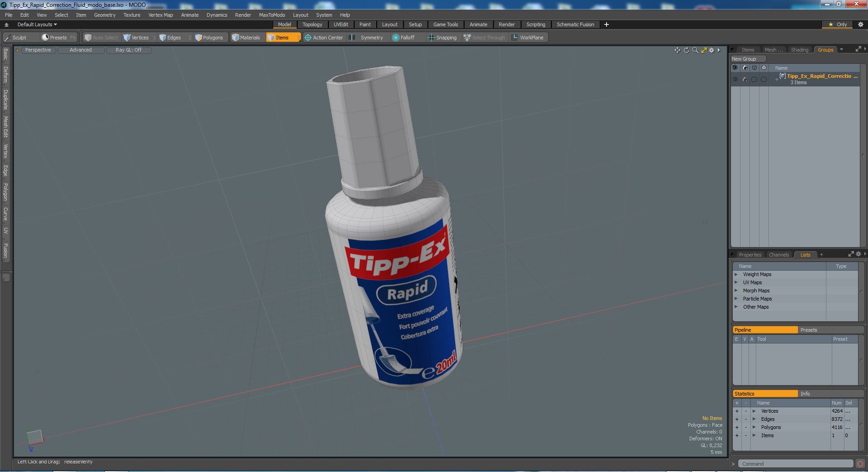Image resolution: width=868 pixels, height=472 pixels.
Task: Open the Action Center options
Action: (324, 38)
